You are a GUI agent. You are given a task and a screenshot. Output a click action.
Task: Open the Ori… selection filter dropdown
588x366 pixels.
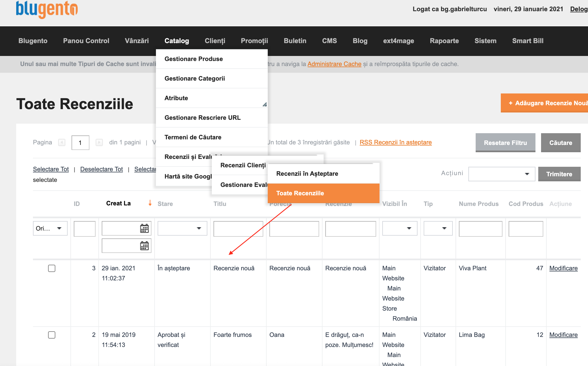click(x=50, y=228)
